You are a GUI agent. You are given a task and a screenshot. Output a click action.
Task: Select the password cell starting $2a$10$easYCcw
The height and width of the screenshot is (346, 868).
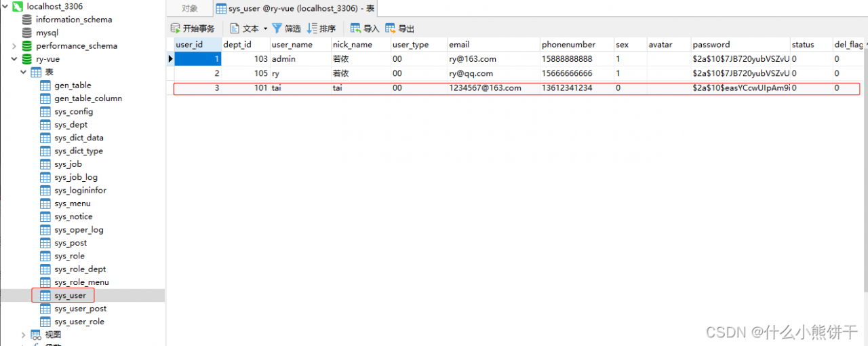[741, 88]
